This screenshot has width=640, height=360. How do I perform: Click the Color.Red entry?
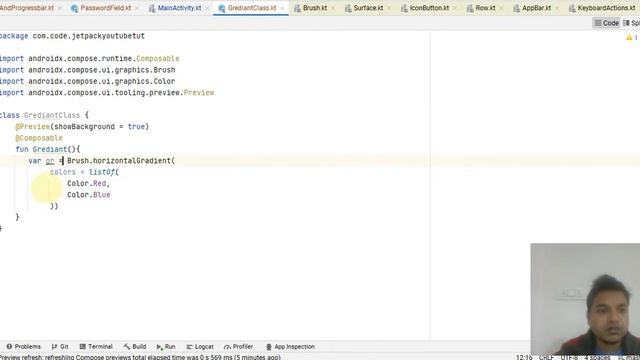(x=87, y=184)
